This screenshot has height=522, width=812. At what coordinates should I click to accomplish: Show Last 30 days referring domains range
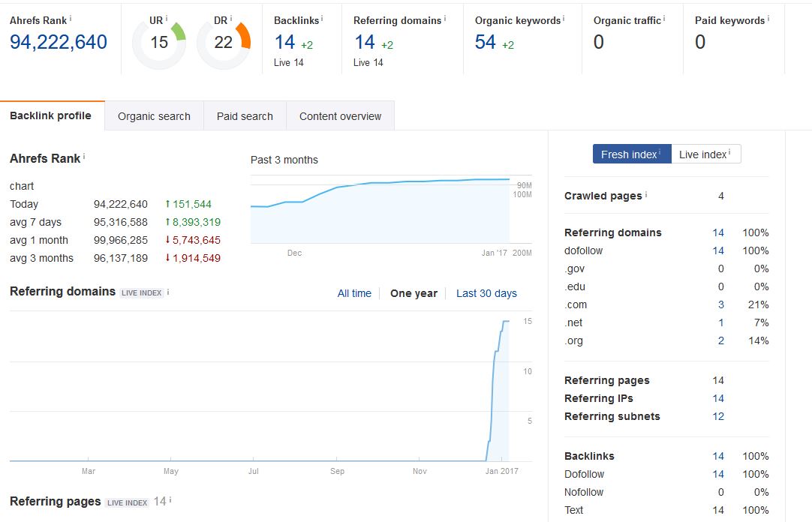coord(486,293)
